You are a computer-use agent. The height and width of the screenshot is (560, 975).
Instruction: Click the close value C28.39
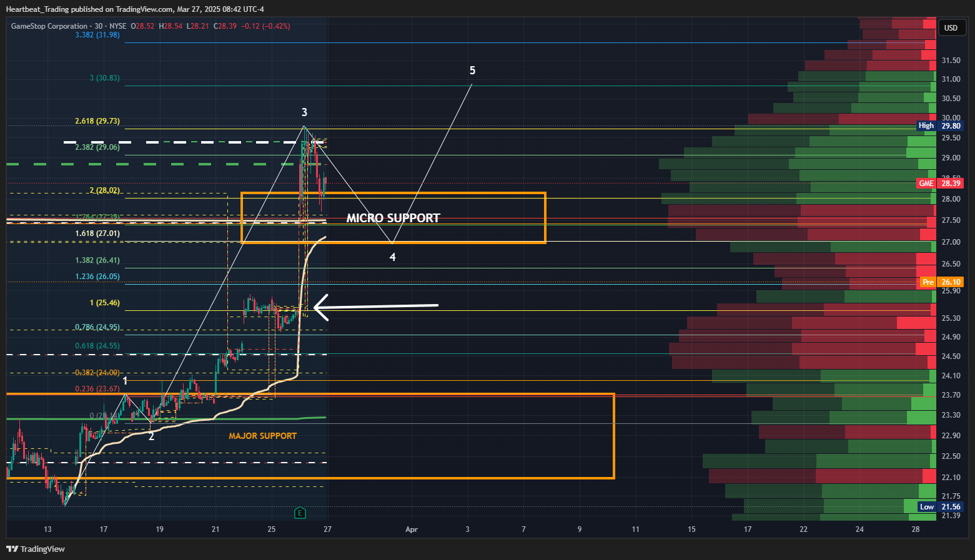click(225, 26)
